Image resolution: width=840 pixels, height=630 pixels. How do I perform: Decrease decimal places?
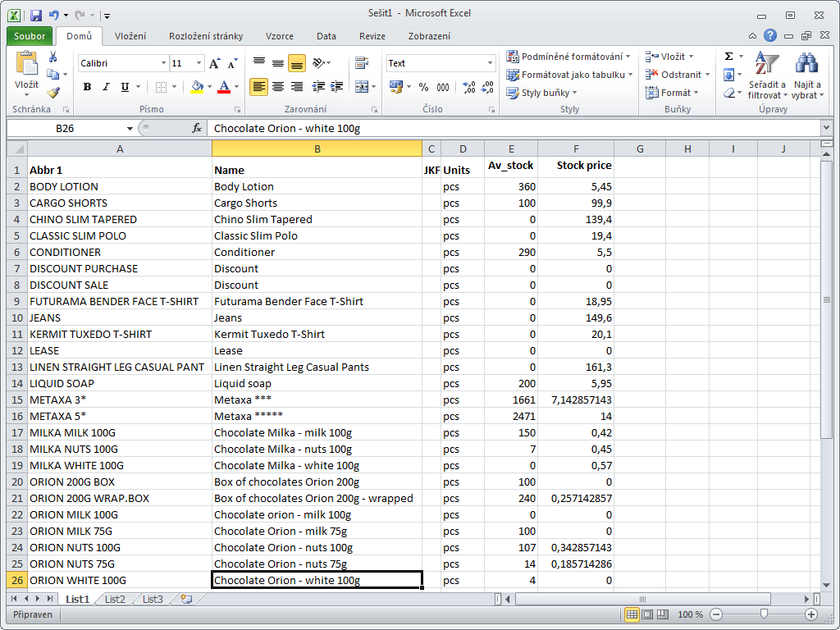pos(487,87)
